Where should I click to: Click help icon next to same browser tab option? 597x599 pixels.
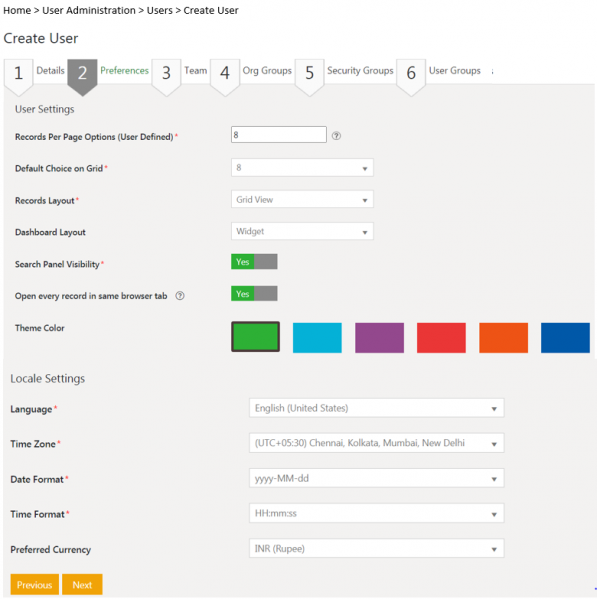180,296
